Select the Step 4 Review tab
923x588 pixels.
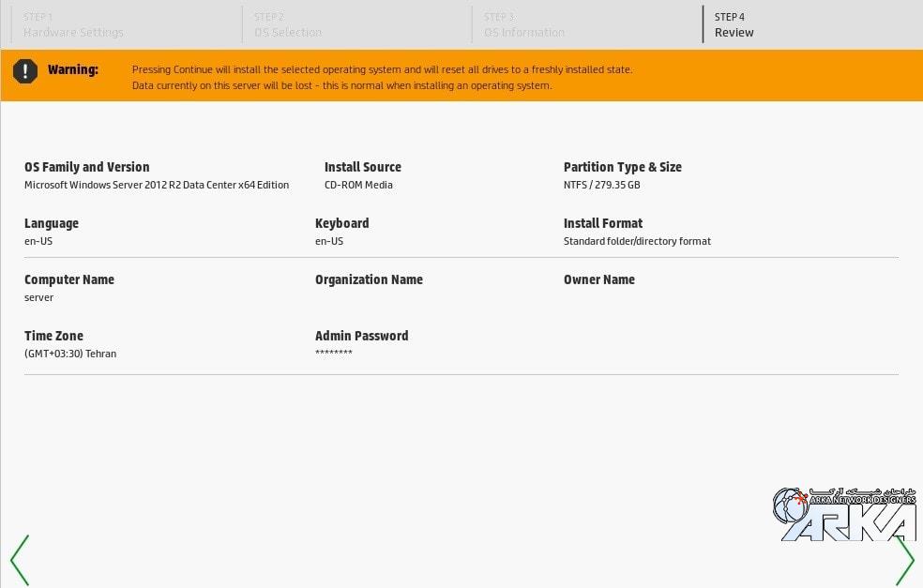point(734,25)
